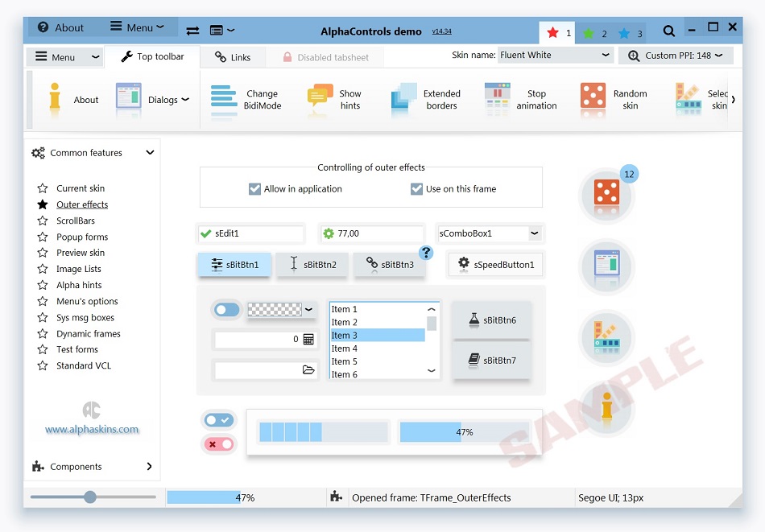Image resolution: width=765 pixels, height=532 pixels.
Task: Open the Menu tab with the hamburger icon
Action: [64, 57]
